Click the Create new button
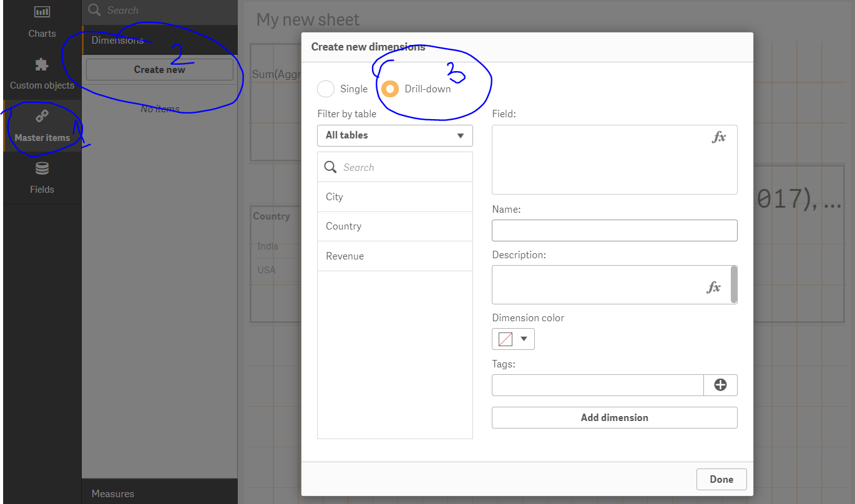Viewport: 855px width, 504px height. click(x=159, y=69)
